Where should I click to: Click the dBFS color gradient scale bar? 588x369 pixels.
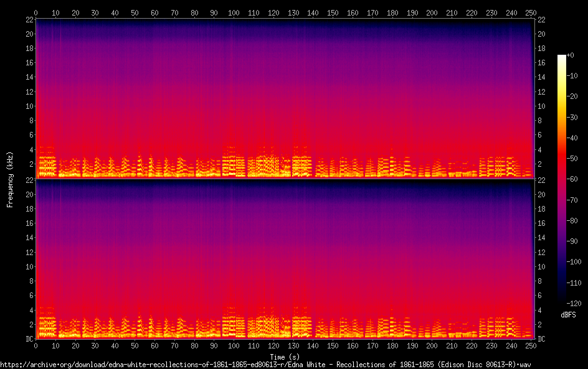(561, 179)
